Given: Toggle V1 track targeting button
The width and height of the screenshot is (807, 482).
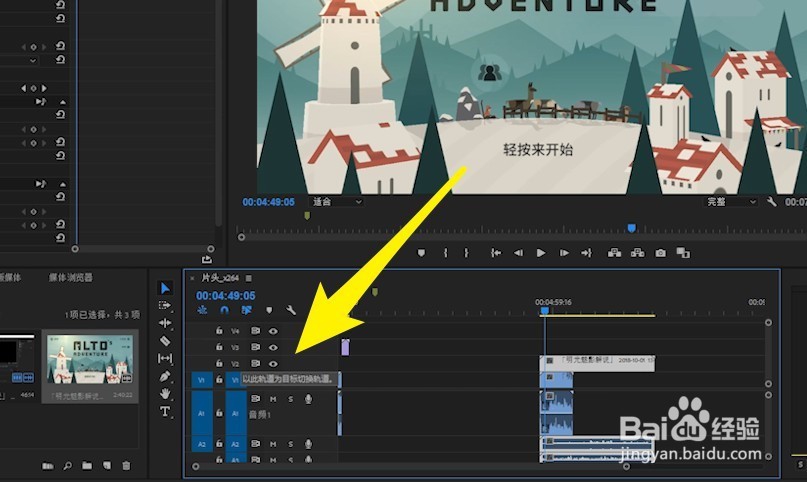Looking at the screenshot, I should pyautogui.click(x=235, y=380).
